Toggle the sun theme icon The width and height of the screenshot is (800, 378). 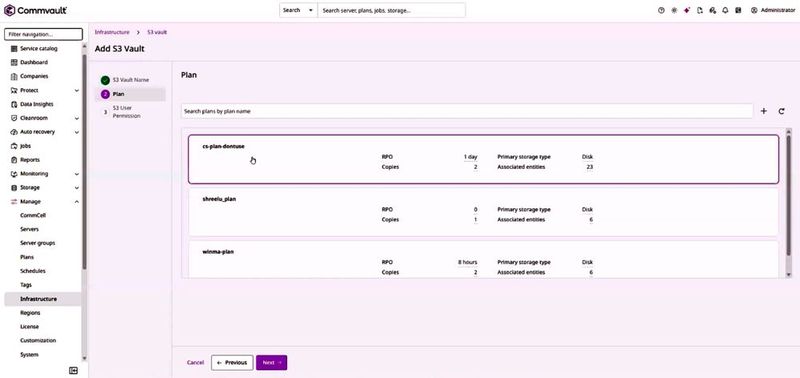point(674,10)
